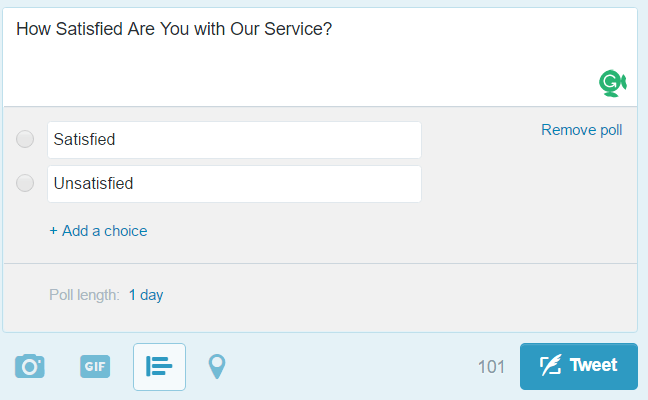Screen dimensions: 648x400
Task: Click the plus sign before "Add a choice"
Action: pyautogui.click(x=53, y=231)
